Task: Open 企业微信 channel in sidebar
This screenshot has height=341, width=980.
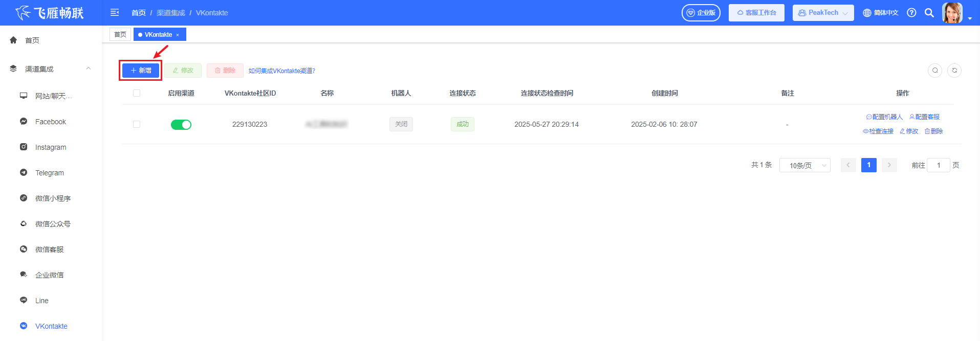Action: pos(50,275)
